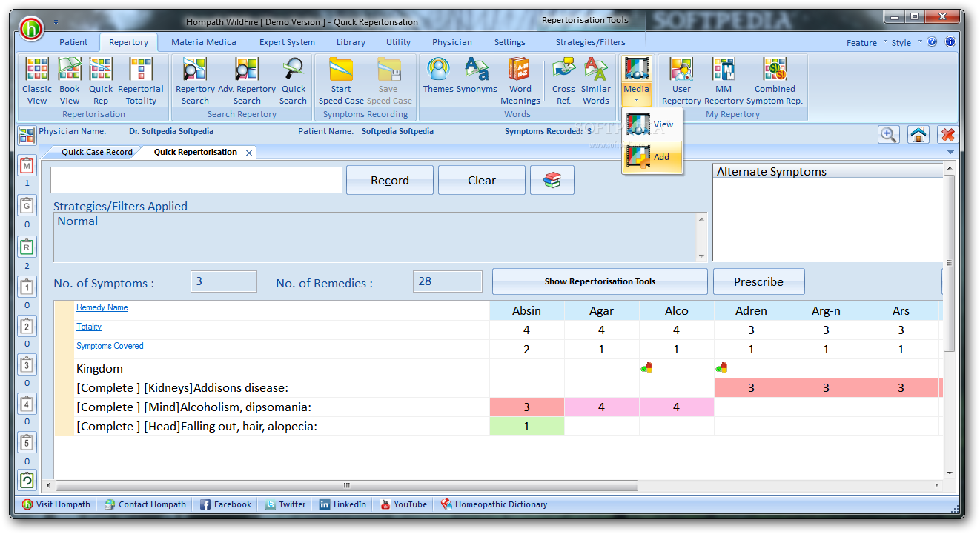Screen dimensions: 980x534
Task: Open the Style dropdown
Action: pyautogui.click(x=907, y=43)
